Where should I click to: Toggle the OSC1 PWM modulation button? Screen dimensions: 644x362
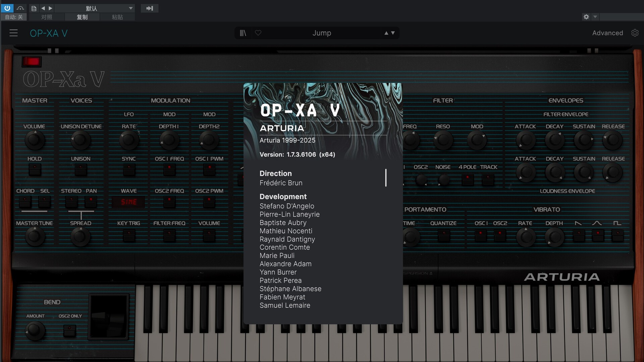(x=209, y=170)
